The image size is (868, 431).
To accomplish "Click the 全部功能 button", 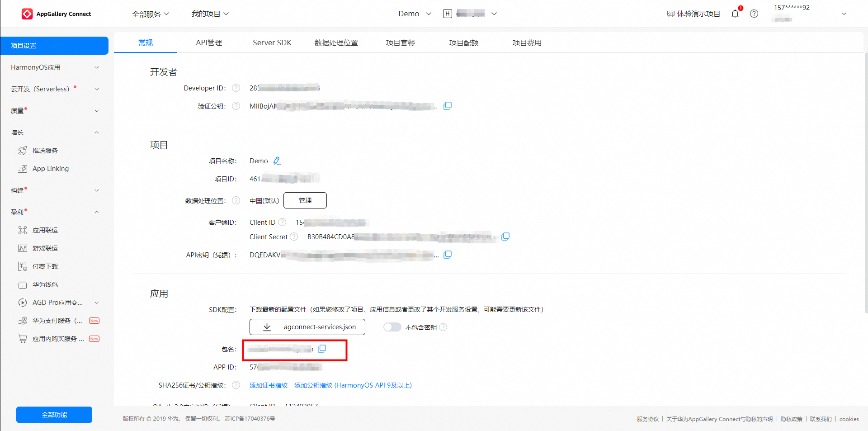I will [x=54, y=415].
